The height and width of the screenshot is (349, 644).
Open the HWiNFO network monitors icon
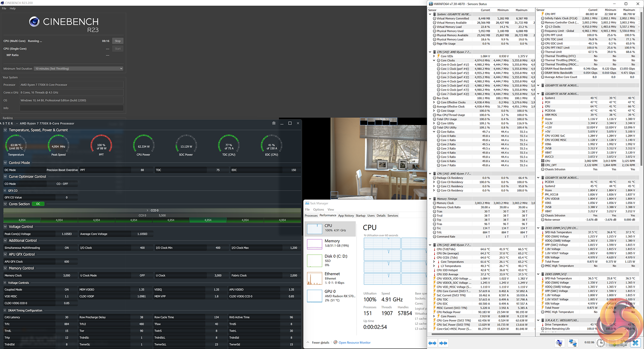click(x=573, y=343)
